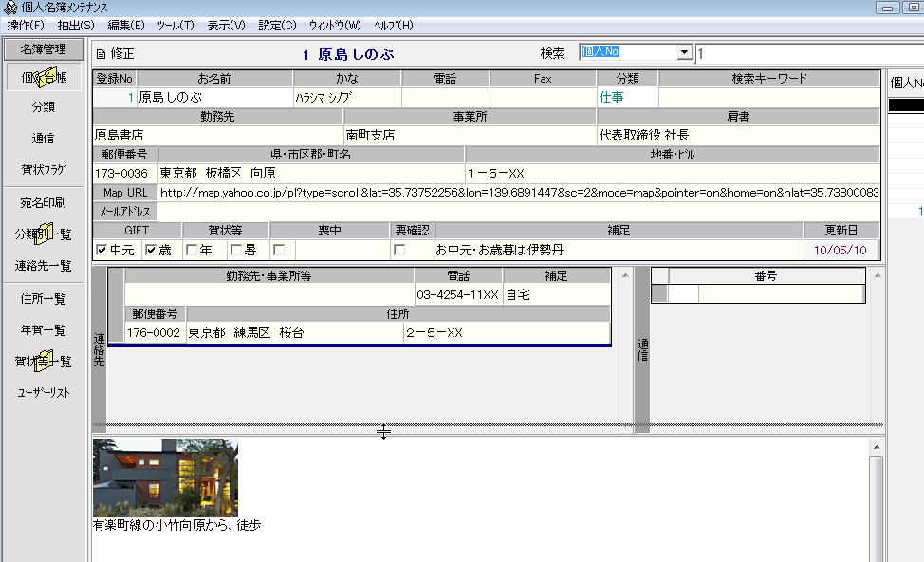The image size is (924, 562).
Task: Click the contact address number 2-5-XX
Action: coord(507,332)
